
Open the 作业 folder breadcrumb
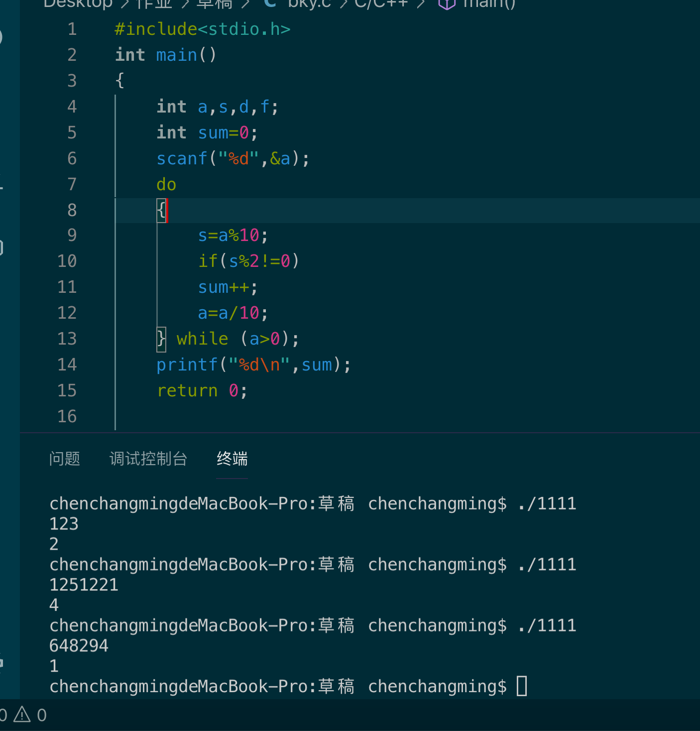(153, 3)
